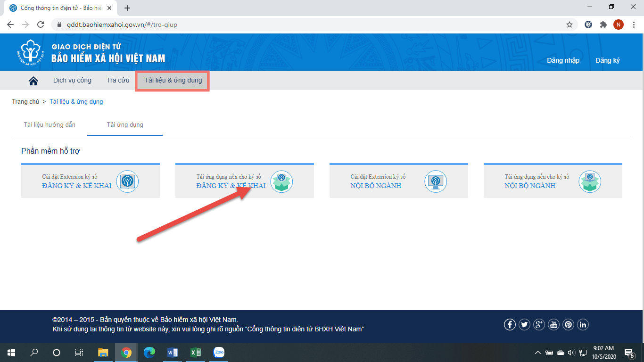The width and height of the screenshot is (644, 362).
Task: Click the YouTube icon in the footer
Action: pyautogui.click(x=553, y=324)
